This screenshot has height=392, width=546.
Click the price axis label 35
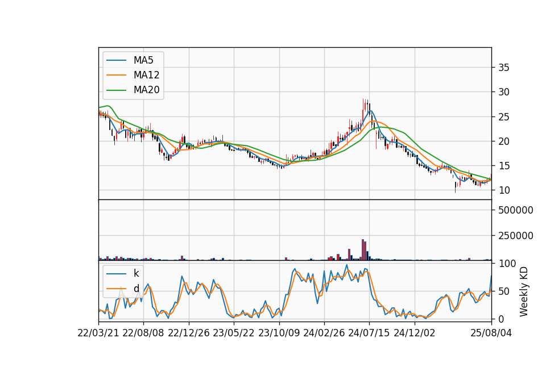pyautogui.click(x=503, y=68)
